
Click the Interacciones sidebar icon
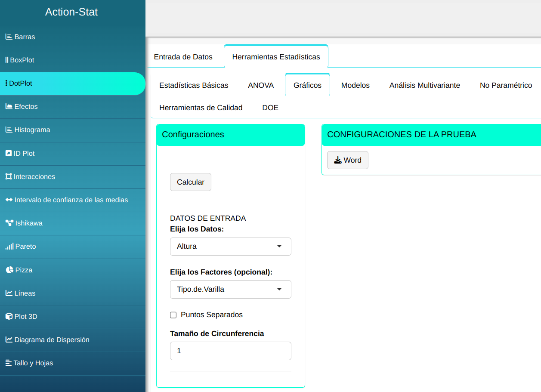tap(8, 177)
